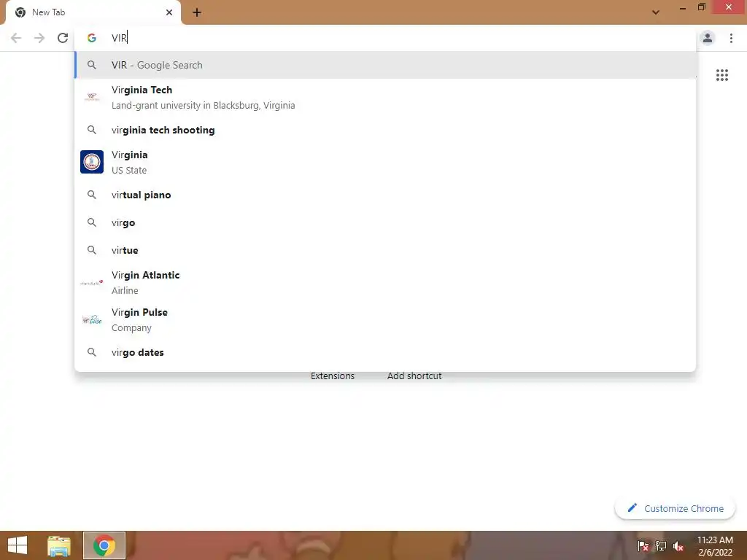Open the Action Center flag icon
The height and width of the screenshot is (560, 747).
coord(643,546)
